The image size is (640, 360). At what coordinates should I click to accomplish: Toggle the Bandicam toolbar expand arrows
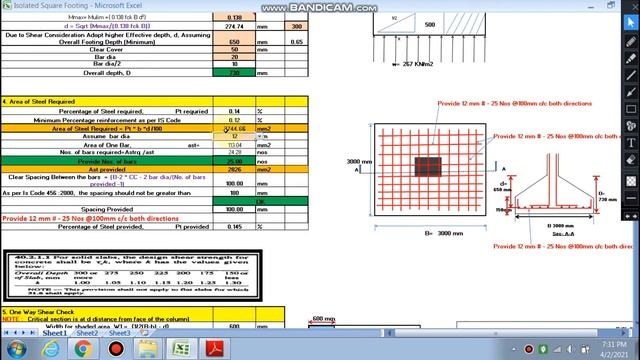pyautogui.click(x=631, y=216)
